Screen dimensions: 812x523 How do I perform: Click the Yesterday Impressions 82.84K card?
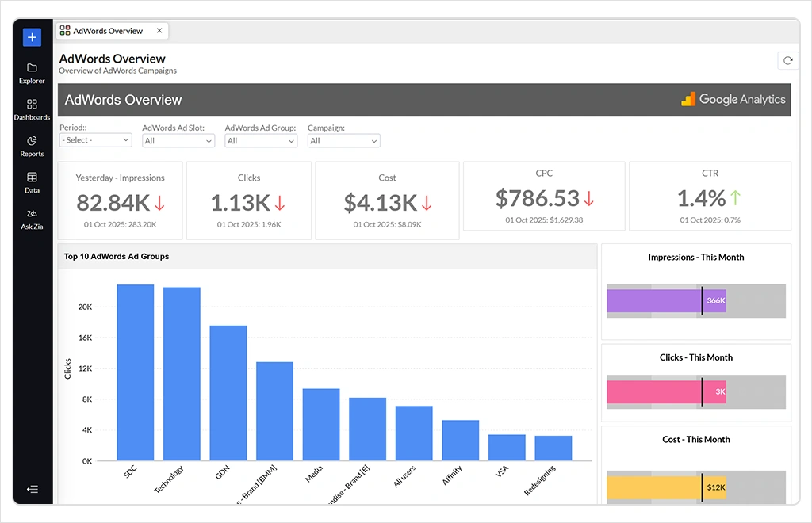click(x=120, y=200)
